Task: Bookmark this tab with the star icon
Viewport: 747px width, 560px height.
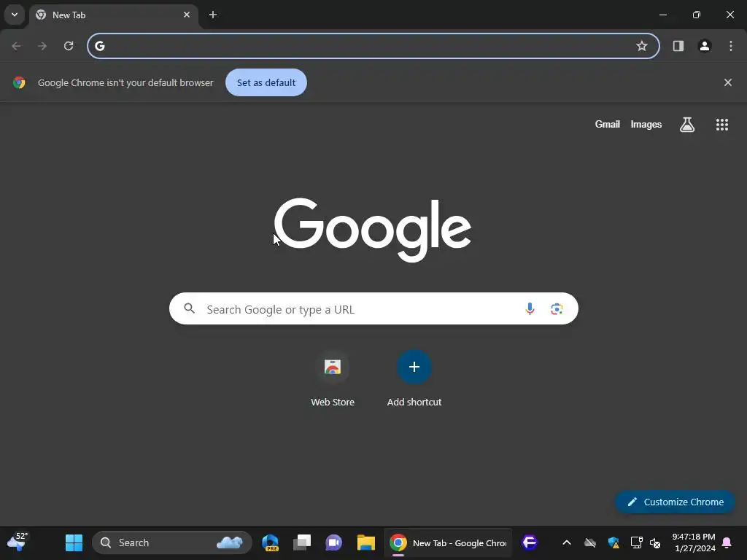Action: pos(642,46)
